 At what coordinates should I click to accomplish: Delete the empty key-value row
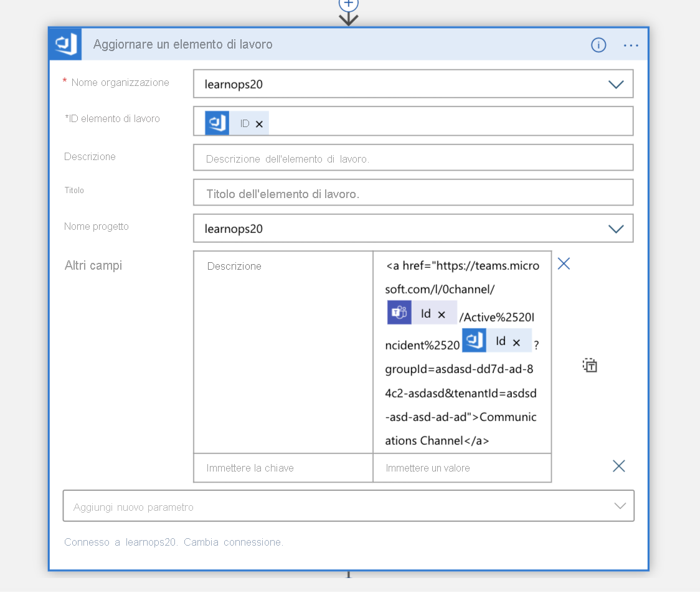(619, 466)
